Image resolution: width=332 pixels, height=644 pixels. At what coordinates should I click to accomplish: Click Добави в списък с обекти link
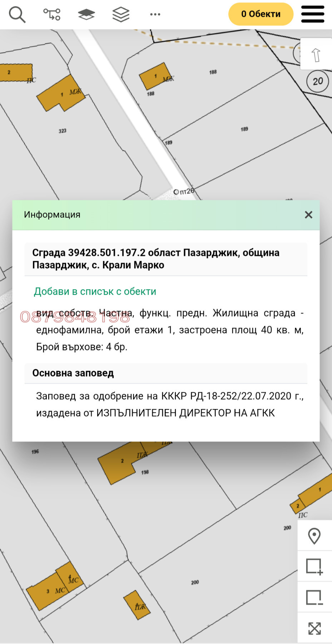coord(95,292)
